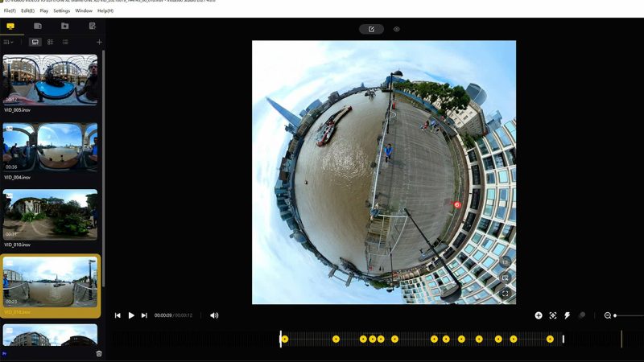The height and width of the screenshot is (362, 644).
Task: Switch to grid detail view
Action: (x=50, y=42)
